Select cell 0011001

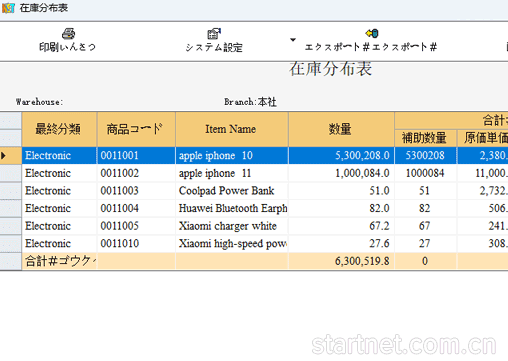(136, 155)
